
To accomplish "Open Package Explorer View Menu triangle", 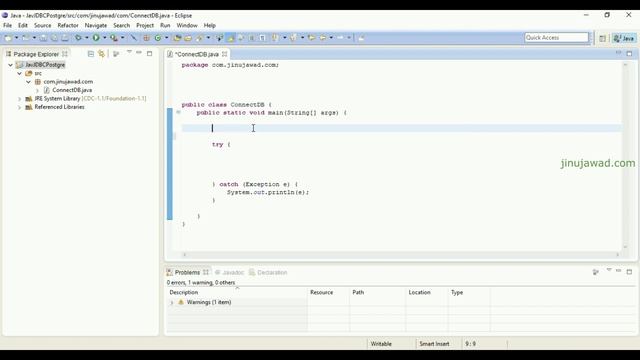I will pos(129,53).
